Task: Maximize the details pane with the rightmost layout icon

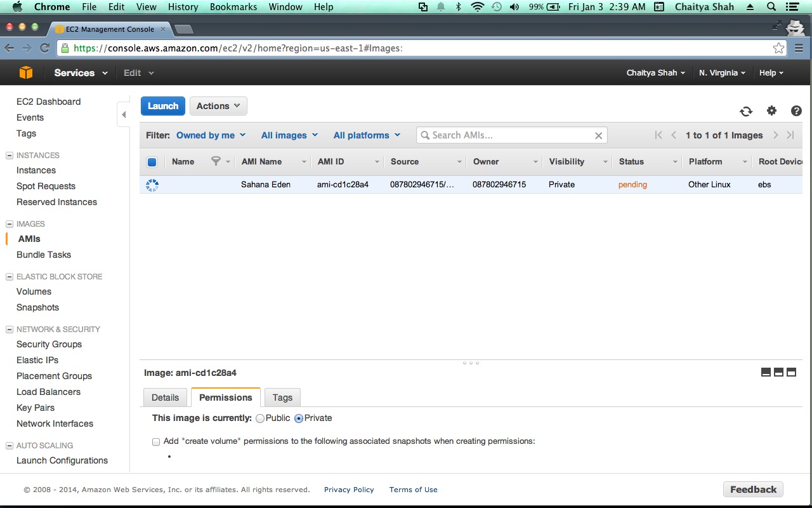Action: 791,372
